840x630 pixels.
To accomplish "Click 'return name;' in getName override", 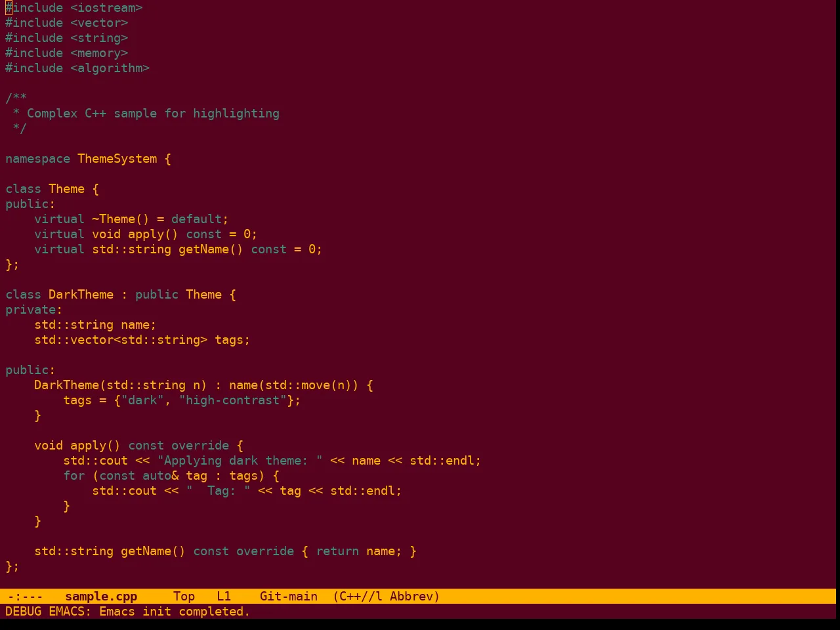I will (x=359, y=551).
